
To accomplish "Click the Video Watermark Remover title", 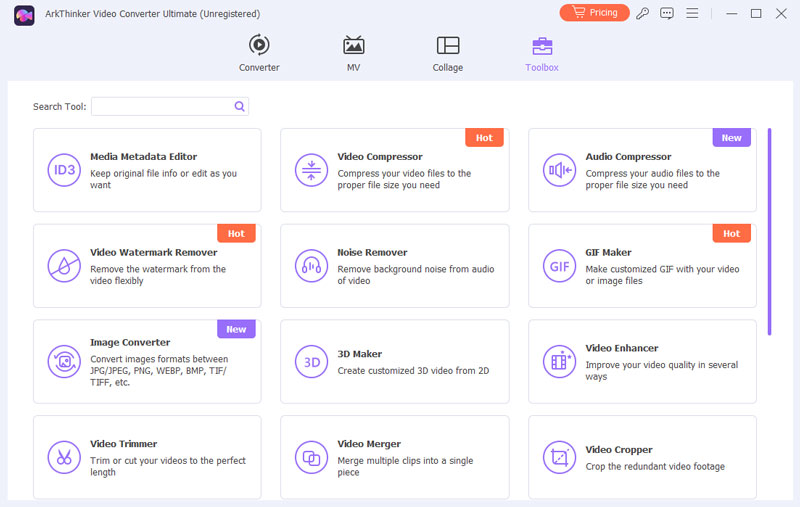I will click(154, 252).
